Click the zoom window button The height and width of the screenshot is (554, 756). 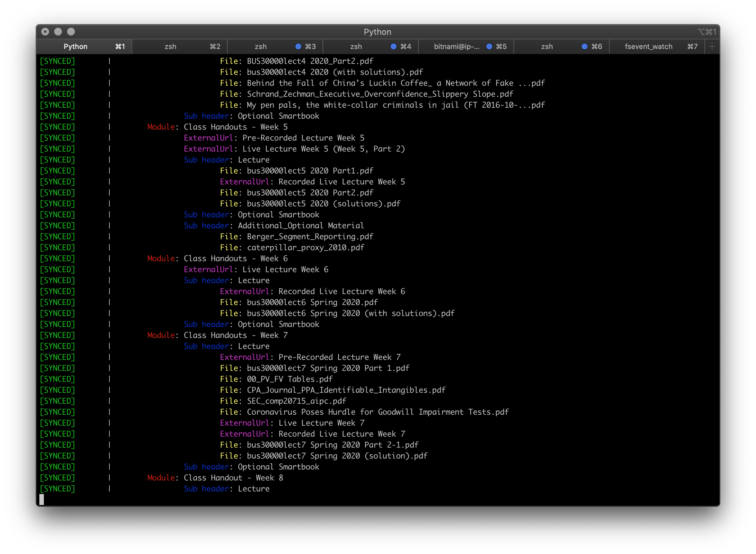71,32
